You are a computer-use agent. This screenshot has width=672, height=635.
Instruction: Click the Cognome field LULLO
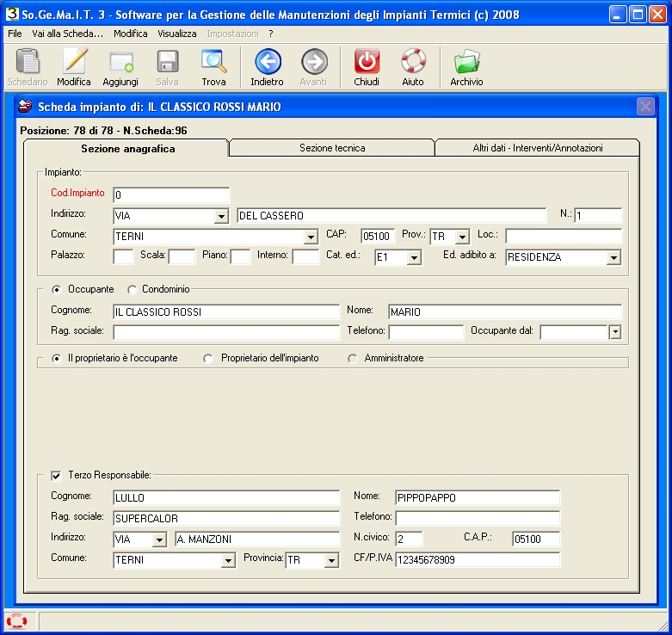point(226,498)
